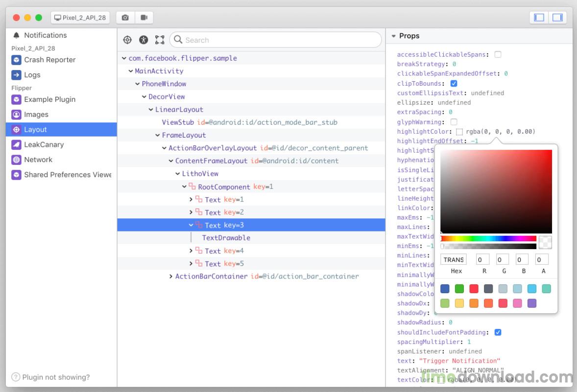Collapse the Props panel section
The width and height of the screenshot is (577, 392).
(393, 36)
